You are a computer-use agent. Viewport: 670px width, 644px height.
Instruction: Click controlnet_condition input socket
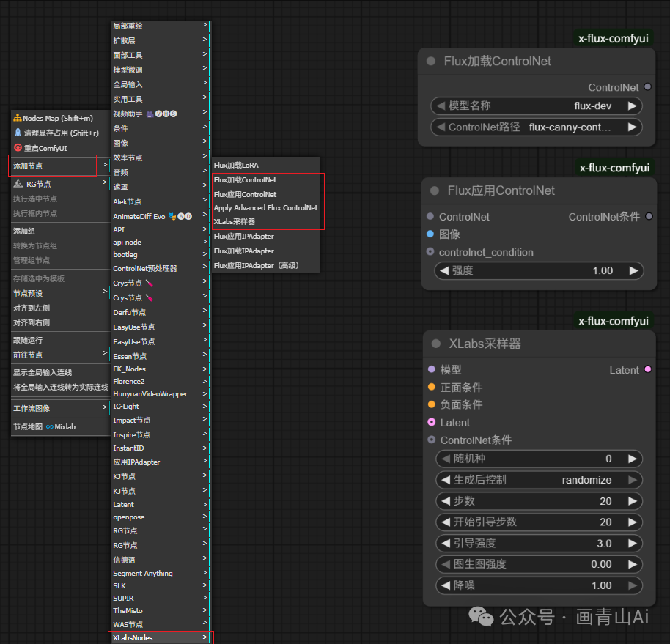pyautogui.click(x=430, y=251)
